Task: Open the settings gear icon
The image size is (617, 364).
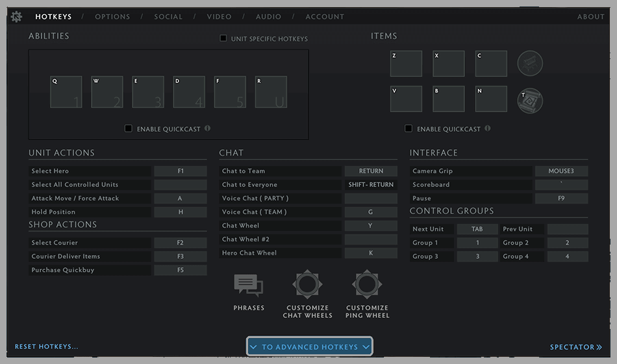Action: click(16, 16)
